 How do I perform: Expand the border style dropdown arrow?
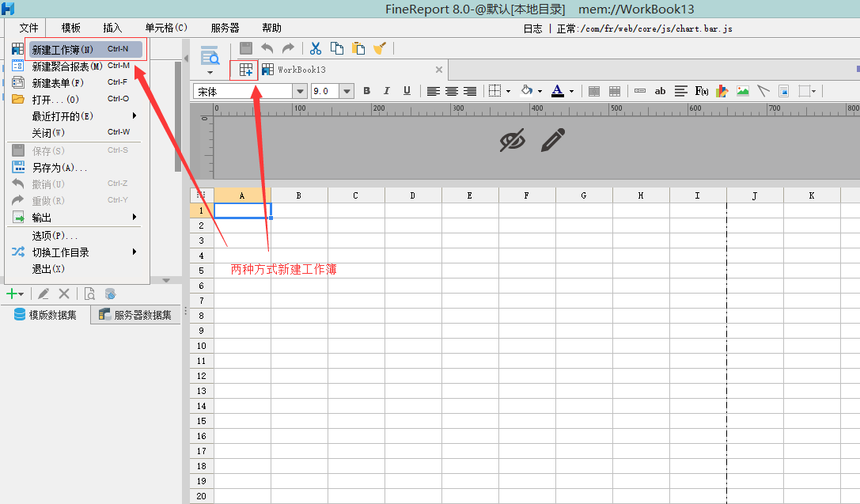[x=509, y=92]
